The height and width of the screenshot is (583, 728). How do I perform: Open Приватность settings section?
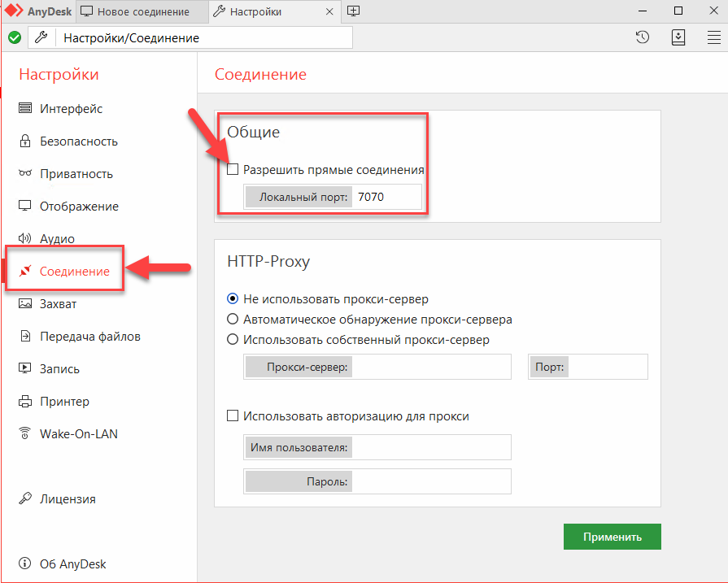pyautogui.click(x=65, y=174)
